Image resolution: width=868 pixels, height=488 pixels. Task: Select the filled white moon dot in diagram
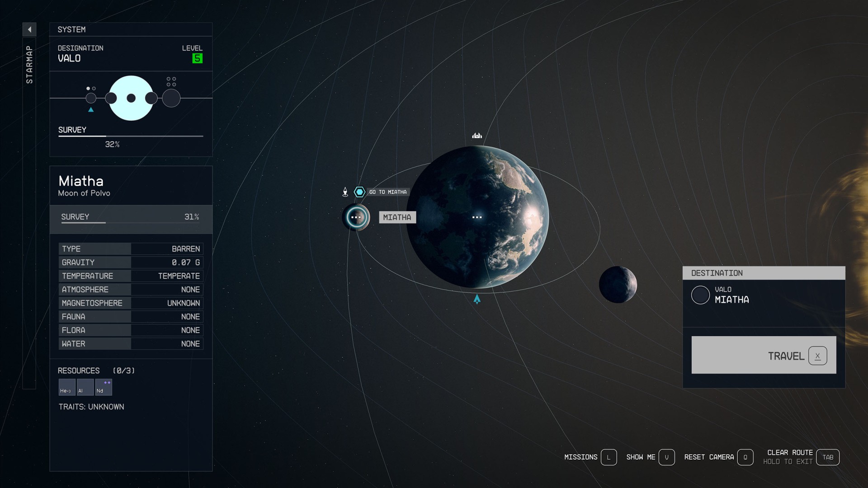click(88, 89)
